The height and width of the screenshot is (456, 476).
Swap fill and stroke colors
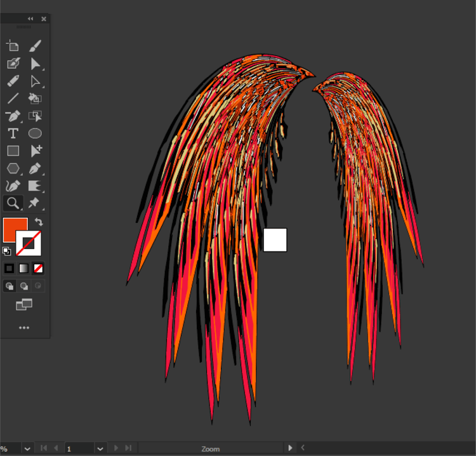39,222
